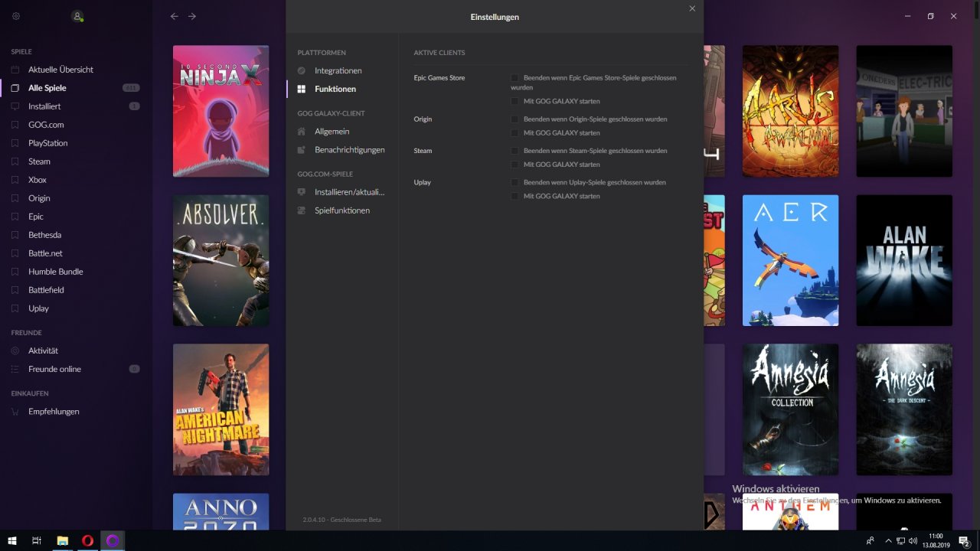
Task: Click the Battlefield bookmark icon
Action: point(15,290)
